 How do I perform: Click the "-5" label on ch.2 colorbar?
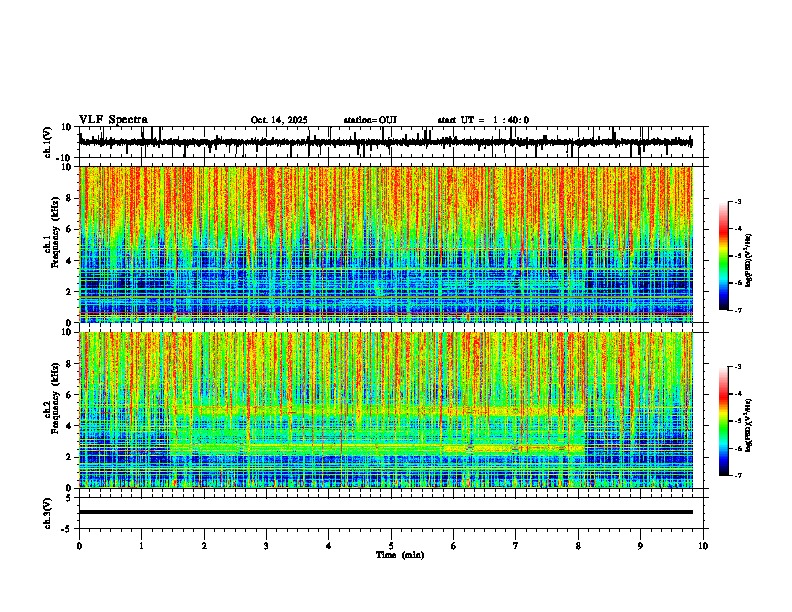pos(738,421)
